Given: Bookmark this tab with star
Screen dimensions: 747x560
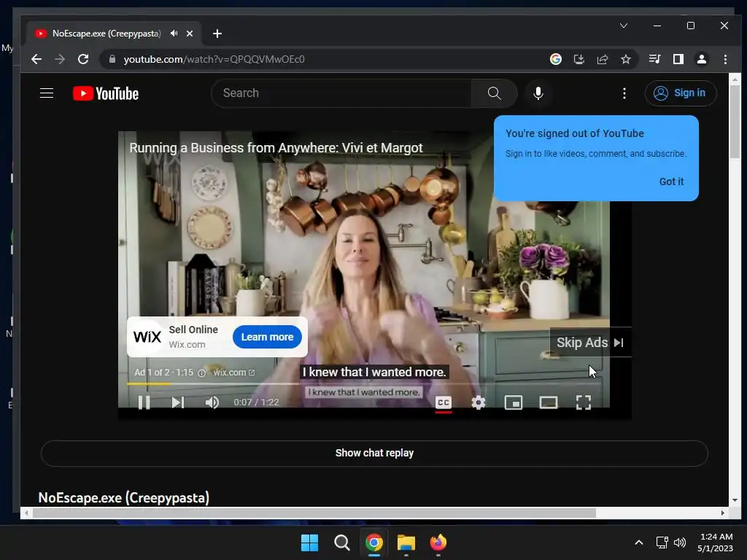Looking at the screenshot, I should 625,59.
